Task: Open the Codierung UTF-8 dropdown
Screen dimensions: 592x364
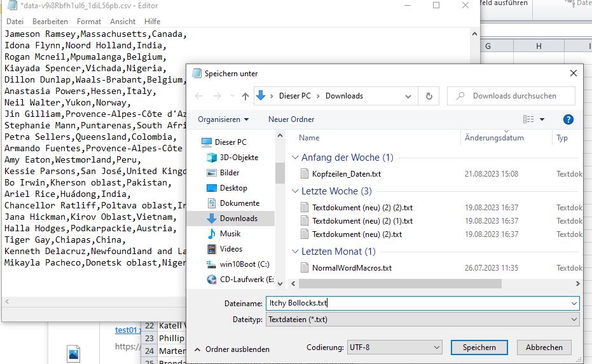Action: coord(436,347)
